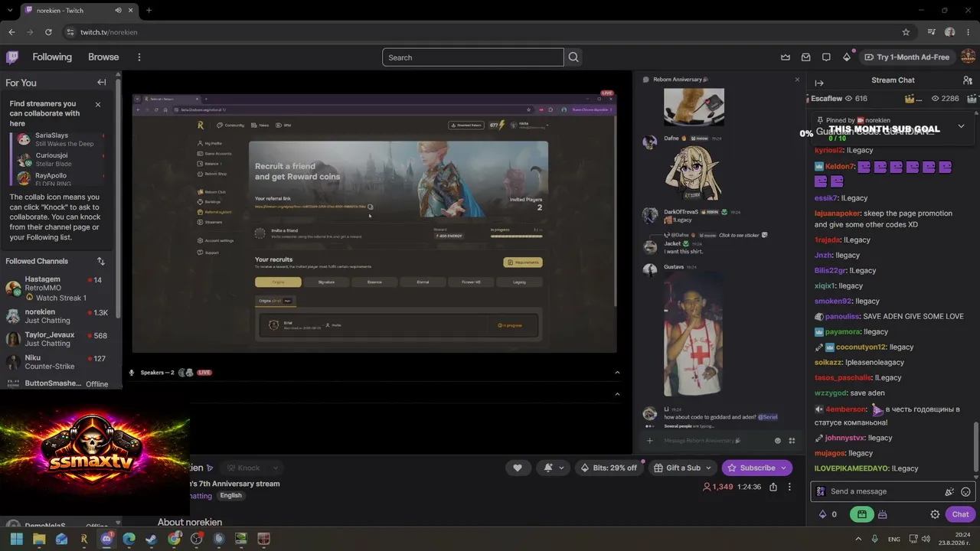Open the emote picker in chat
The height and width of the screenshot is (551, 980).
(x=965, y=492)
